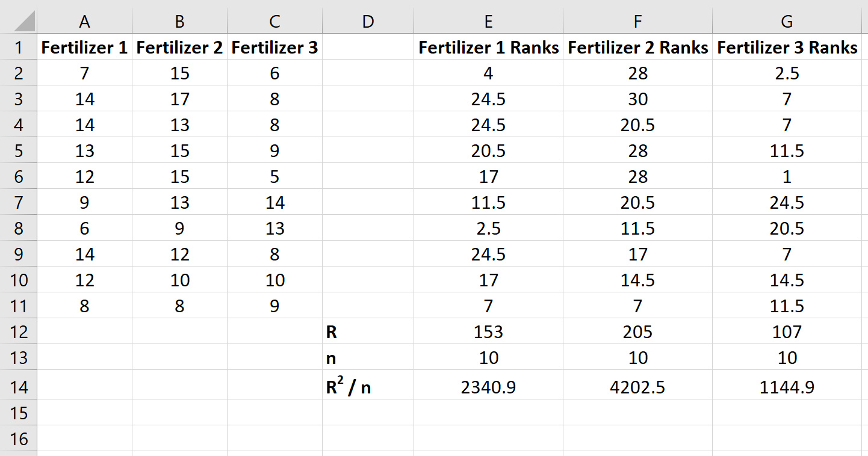Click the rank sum 153

[489, 331]
